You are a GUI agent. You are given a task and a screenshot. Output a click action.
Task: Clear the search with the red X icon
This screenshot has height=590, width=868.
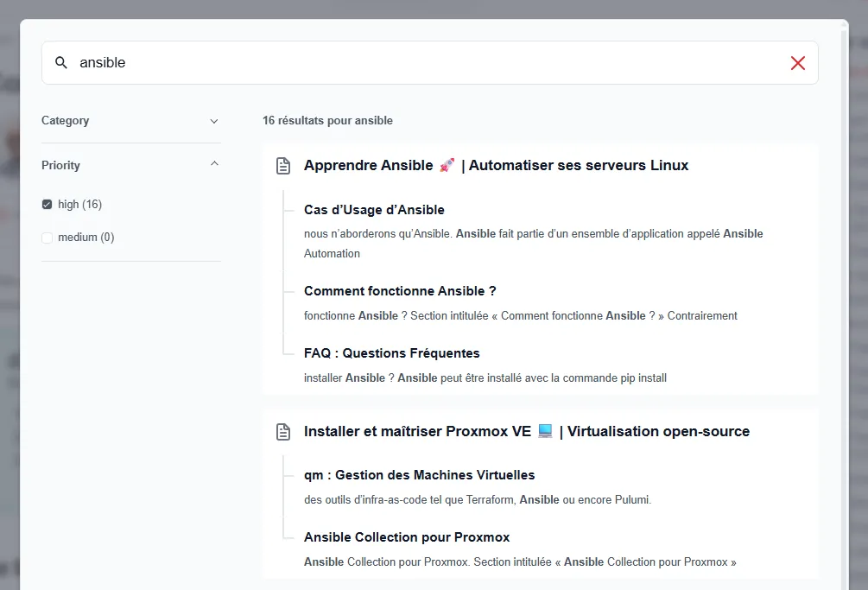click(797, 62)
